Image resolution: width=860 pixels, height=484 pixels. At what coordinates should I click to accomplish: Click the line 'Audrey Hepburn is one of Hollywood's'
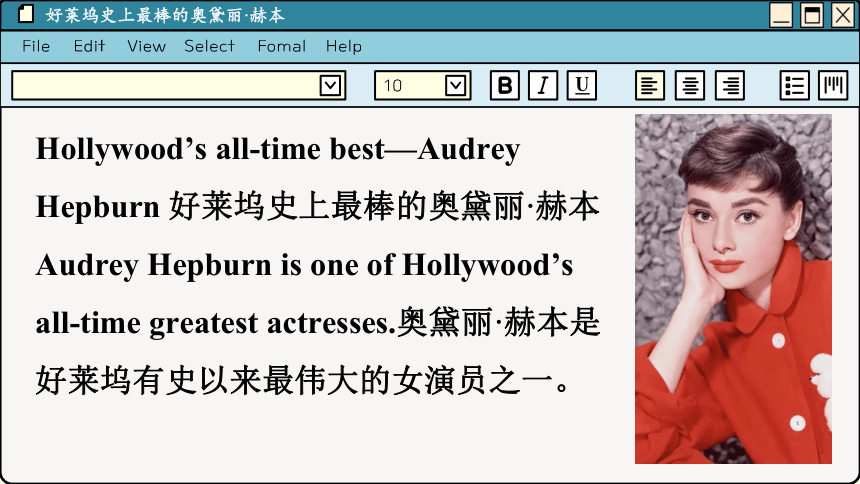click(x=304, y=266)
